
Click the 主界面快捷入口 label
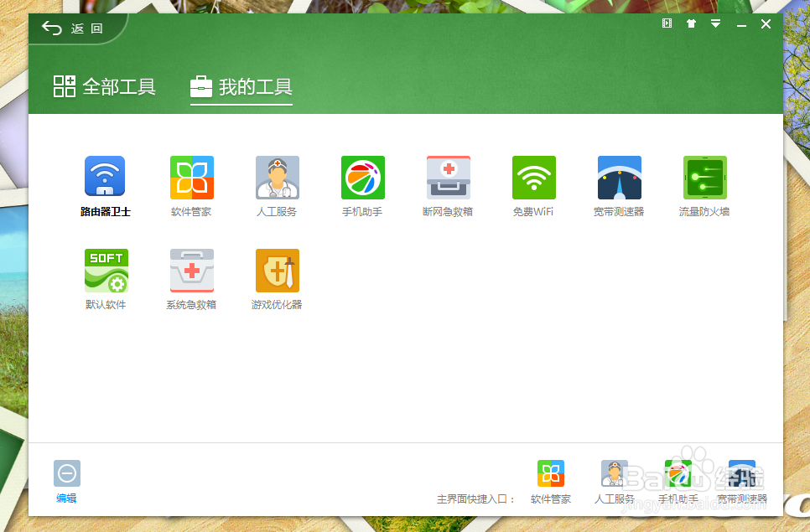coord(475,499)
